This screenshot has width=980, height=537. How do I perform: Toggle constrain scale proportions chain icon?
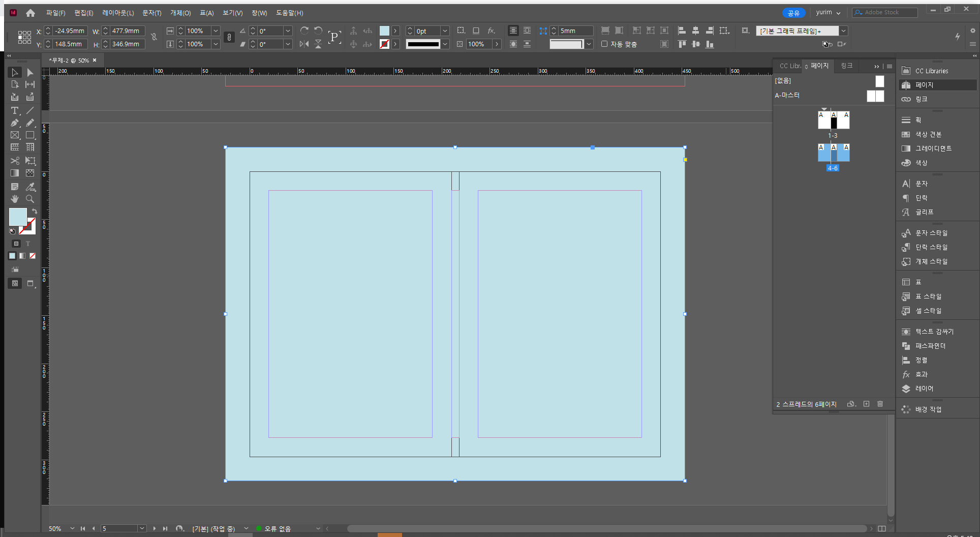[229, 37]
